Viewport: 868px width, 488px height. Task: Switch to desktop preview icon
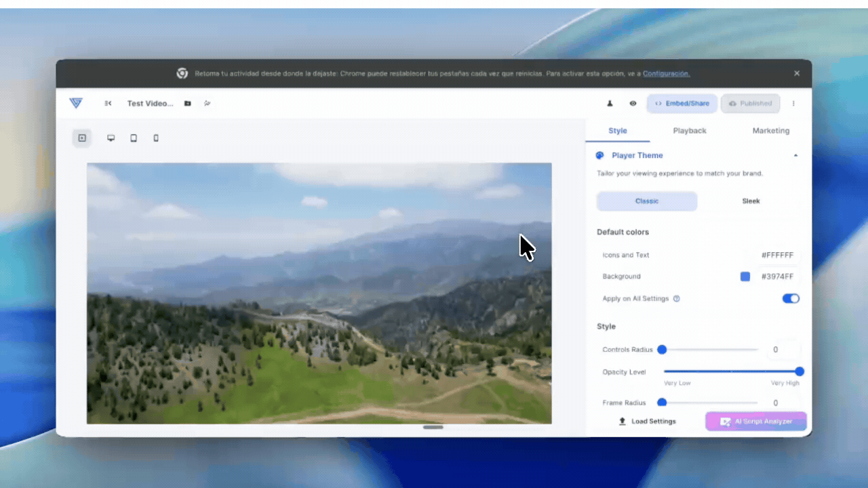pos(111,138)
